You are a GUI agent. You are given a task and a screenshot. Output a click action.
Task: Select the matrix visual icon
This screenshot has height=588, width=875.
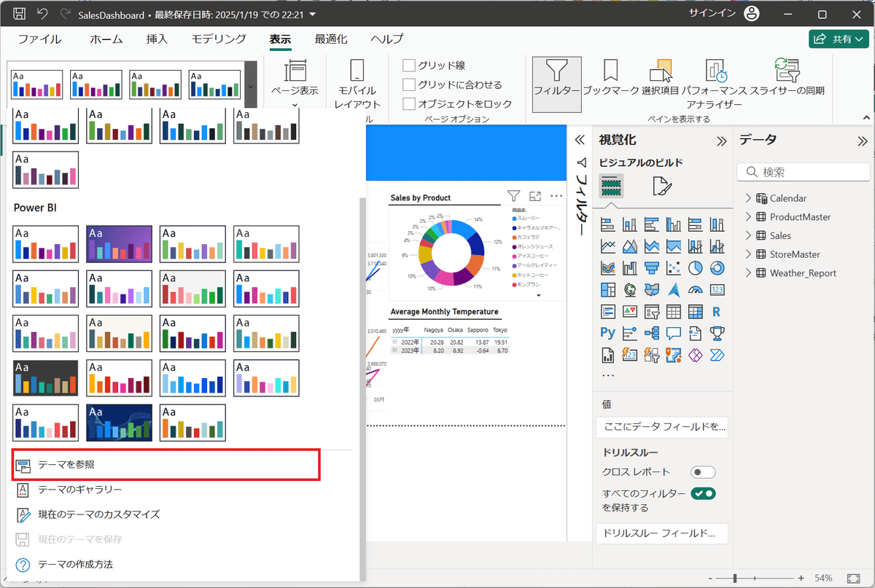[x=695, y=312]
